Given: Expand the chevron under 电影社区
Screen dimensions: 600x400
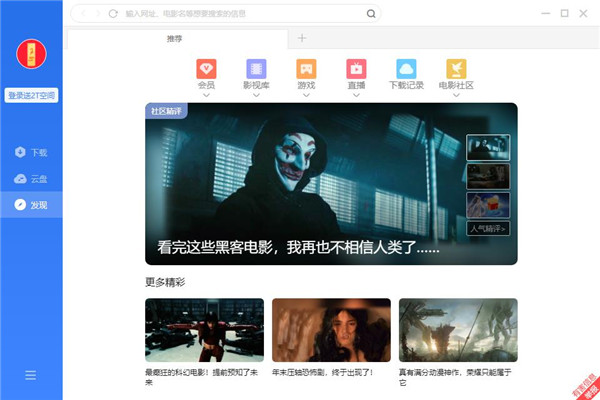Looking at the screenshot, I should point(456,95).
